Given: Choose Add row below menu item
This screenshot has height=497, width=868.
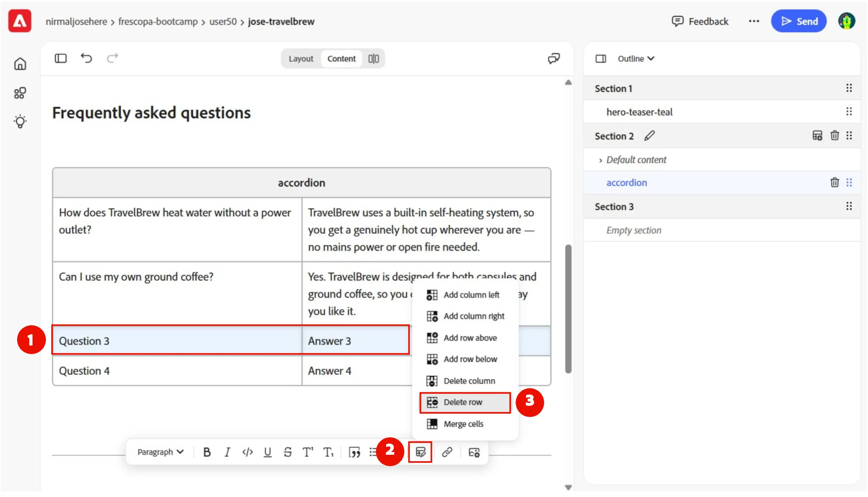Looking at the screenshot, I should 465,359.
